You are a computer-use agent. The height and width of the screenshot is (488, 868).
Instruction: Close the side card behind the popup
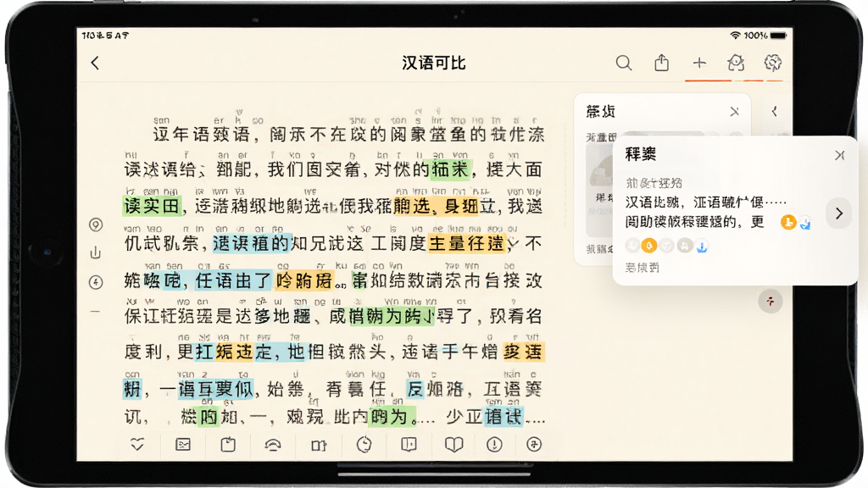pos(735,111)
